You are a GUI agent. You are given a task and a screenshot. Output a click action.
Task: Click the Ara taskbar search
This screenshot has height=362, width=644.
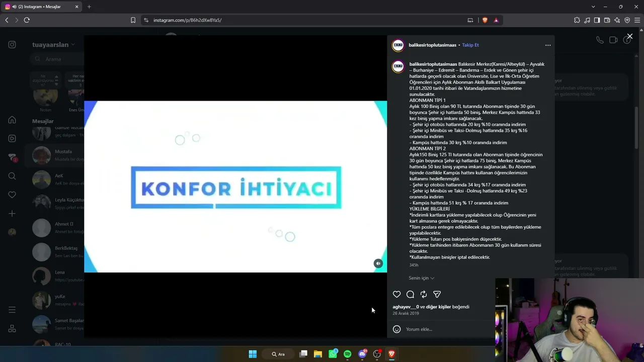(278, 354)
